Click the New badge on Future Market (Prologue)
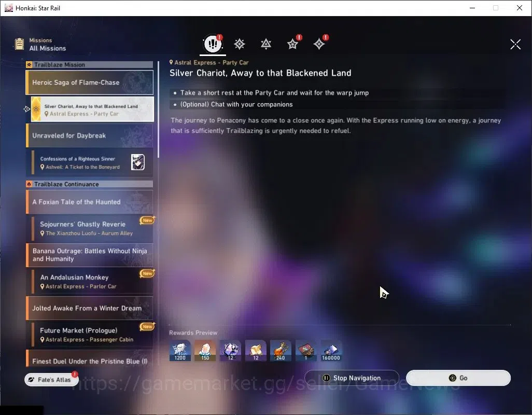 click(x=147, y=326)
